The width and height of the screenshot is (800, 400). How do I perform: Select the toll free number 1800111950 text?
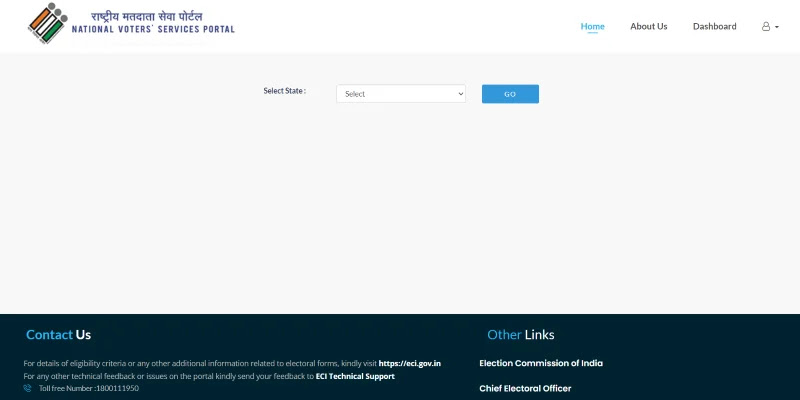117,388
